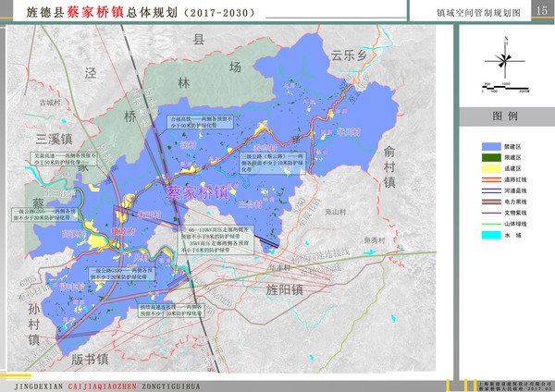Click the 县 character at map top
The image size is (555, 392).
click(x=199, y=39)
